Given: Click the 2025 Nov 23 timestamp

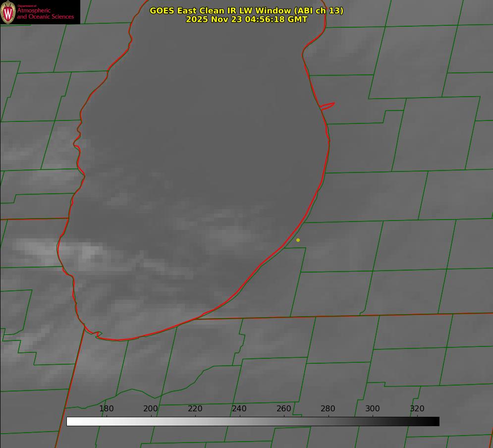Looking at the screenshot, I should point(246,19).
